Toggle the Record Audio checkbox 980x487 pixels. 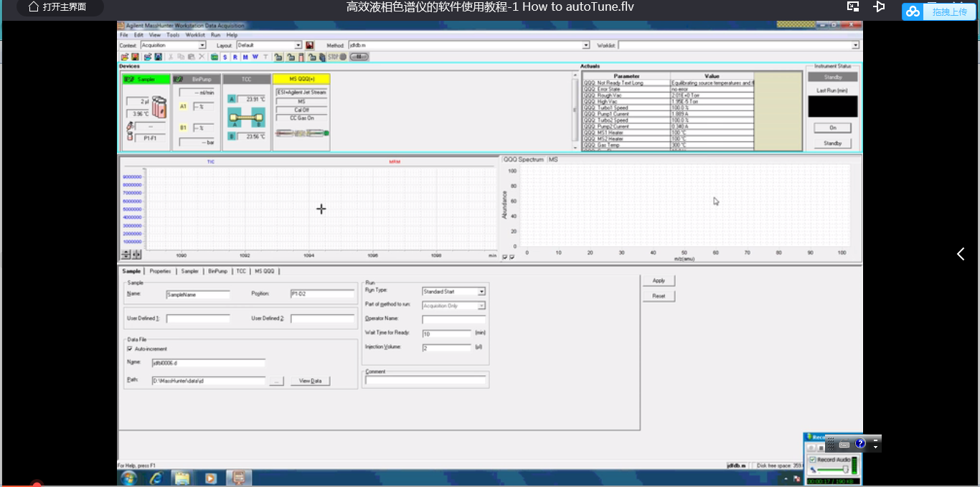pos(813,460)
